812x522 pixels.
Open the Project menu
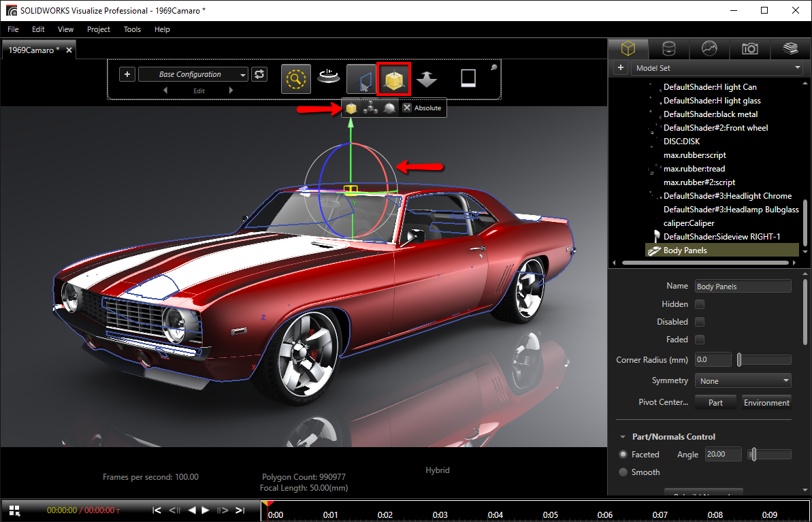tap(99, 29)
